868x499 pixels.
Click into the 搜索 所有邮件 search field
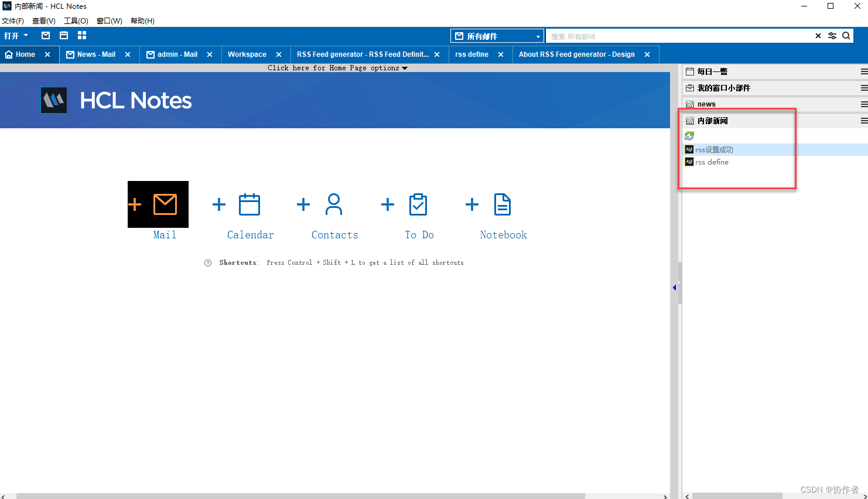[x=679, y=36]
